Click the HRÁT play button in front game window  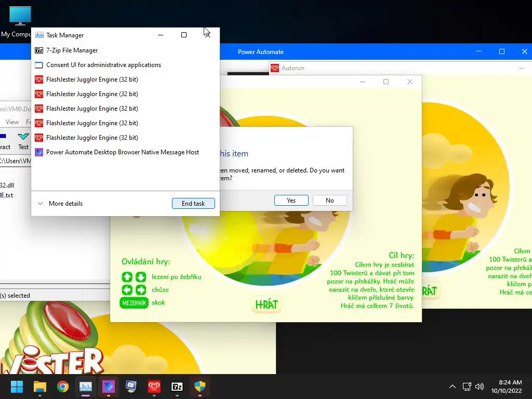(267, 304)
